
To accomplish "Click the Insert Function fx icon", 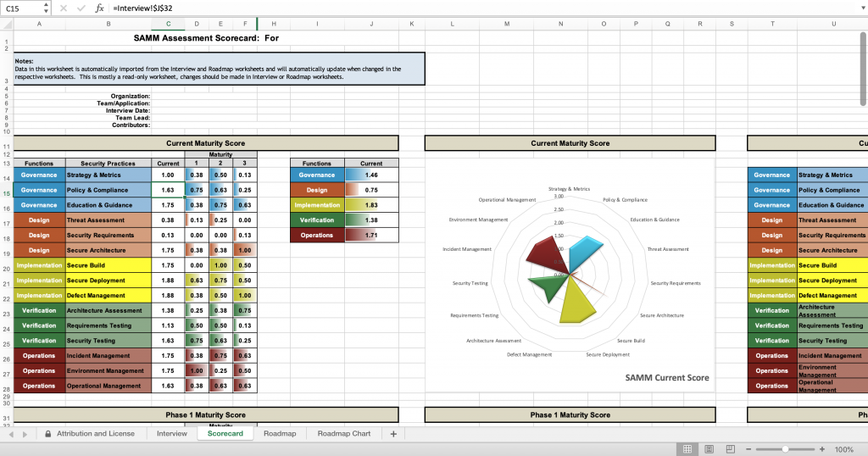I will (x=99, y=8).
